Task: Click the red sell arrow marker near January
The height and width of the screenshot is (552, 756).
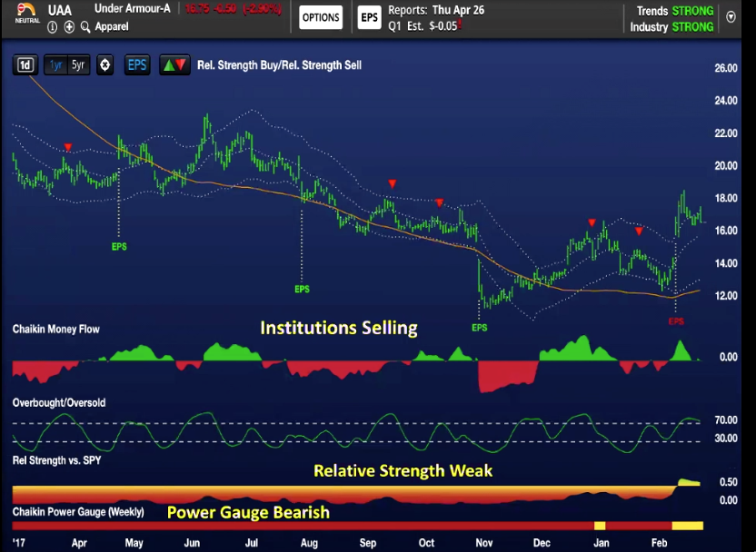Action: 592,222
